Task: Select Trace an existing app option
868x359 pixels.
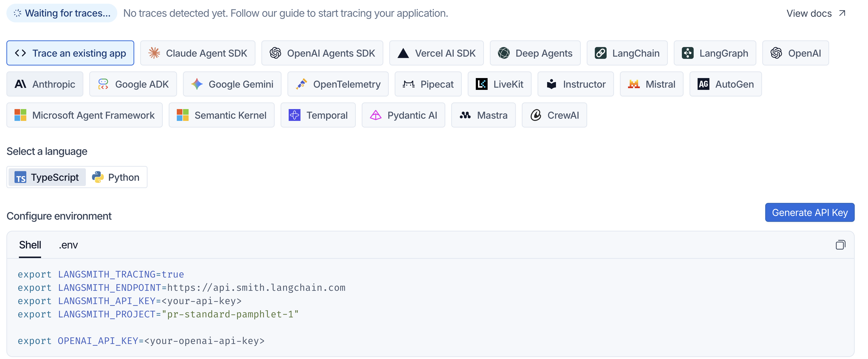Action: point(70,53)
